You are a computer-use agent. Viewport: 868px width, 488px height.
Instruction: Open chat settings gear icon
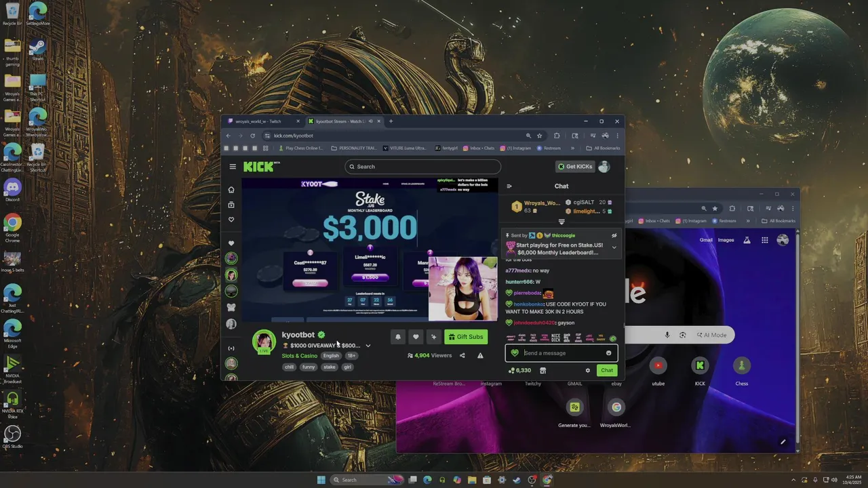[x=588, y=371]
